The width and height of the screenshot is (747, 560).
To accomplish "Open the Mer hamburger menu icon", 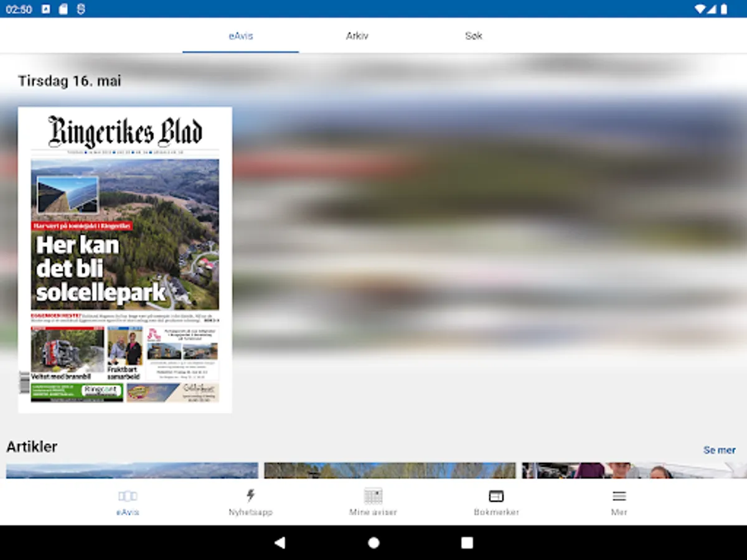I will (x=619, y=496).
